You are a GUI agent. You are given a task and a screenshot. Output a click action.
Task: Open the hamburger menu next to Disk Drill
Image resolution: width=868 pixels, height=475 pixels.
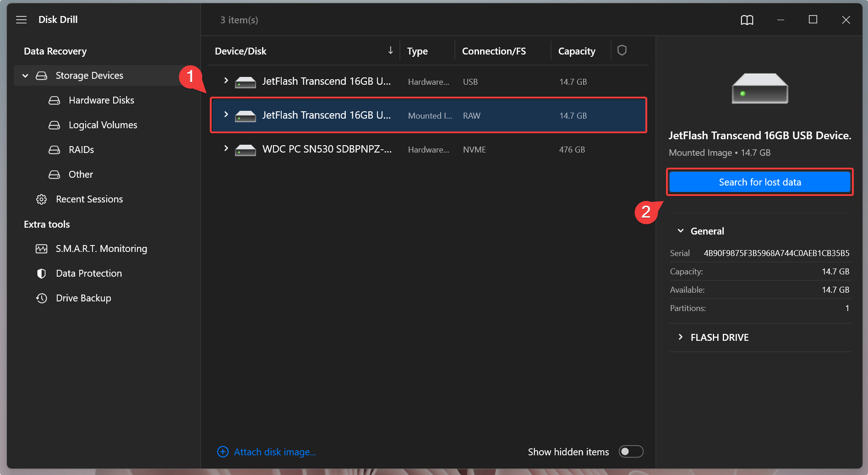21,20
